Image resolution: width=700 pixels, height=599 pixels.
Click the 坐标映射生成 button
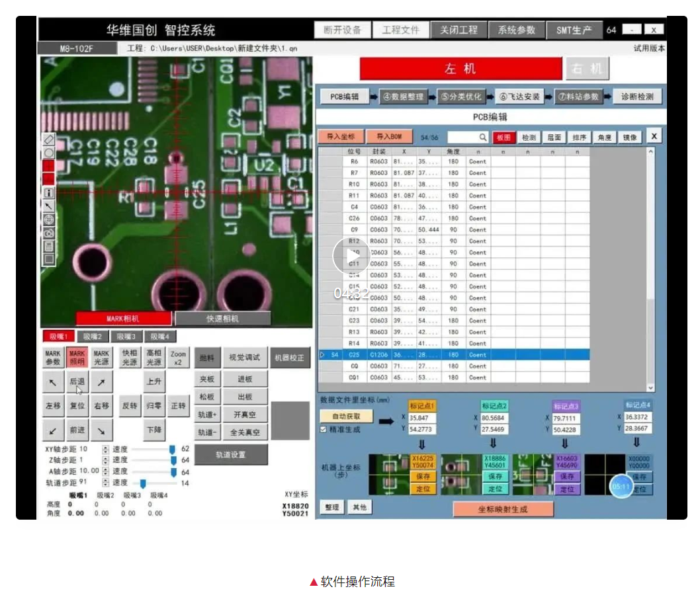(x=503, y=509)
